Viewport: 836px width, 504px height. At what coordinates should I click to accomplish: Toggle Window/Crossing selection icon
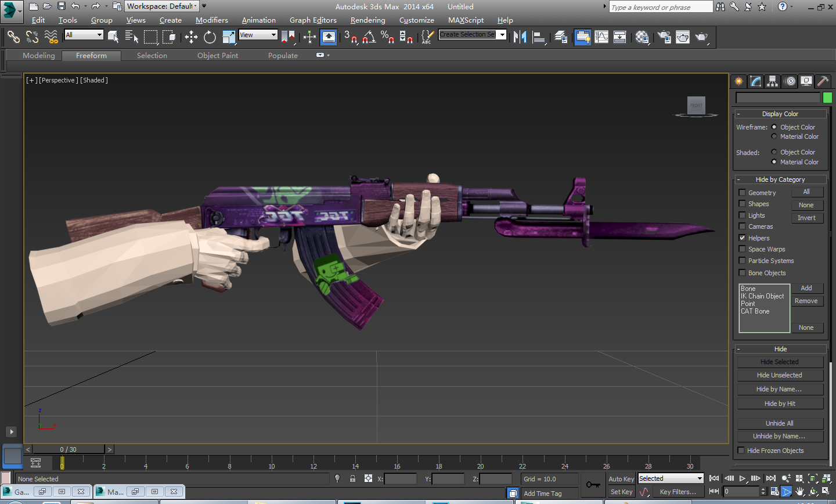point(169,37)
